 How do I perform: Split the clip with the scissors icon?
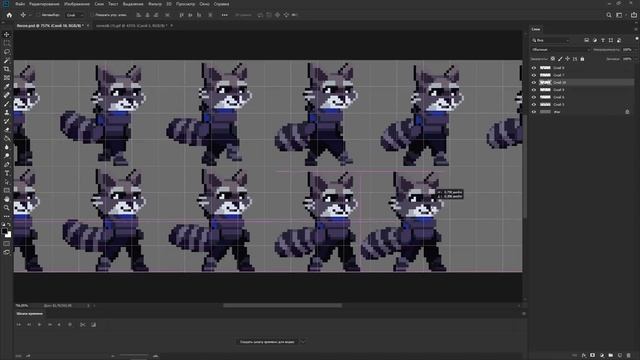coord(82,324)
